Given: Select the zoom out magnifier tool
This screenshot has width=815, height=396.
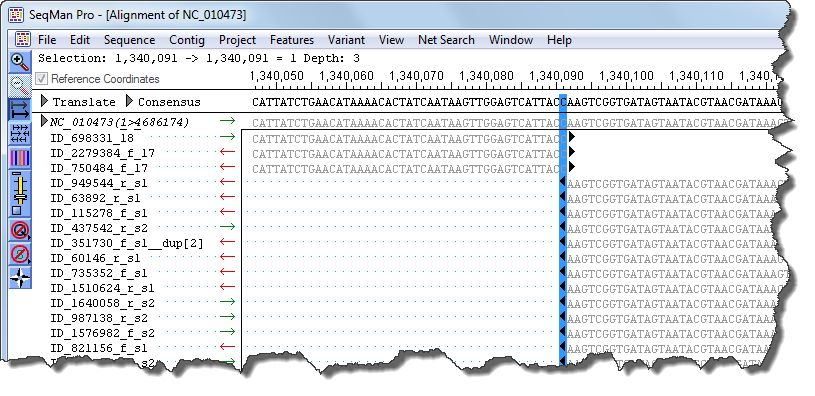Looking at the screenshot, I should point(20,84).
